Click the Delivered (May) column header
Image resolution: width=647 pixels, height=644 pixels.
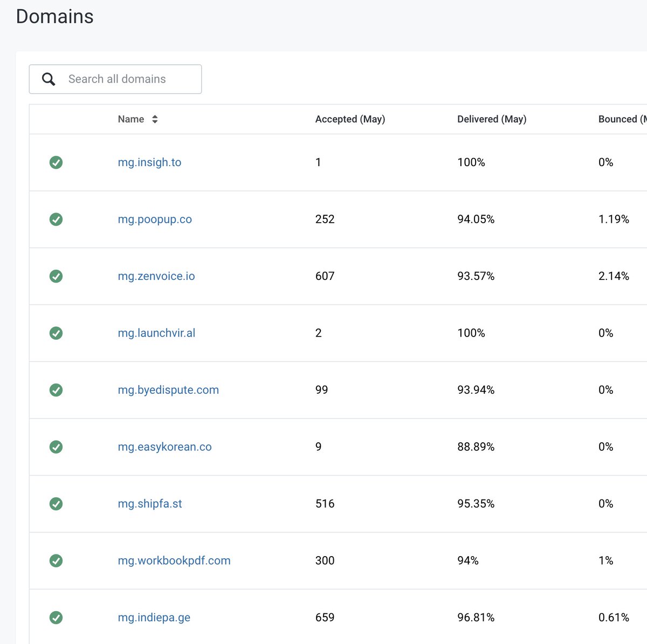coord(492,119)
